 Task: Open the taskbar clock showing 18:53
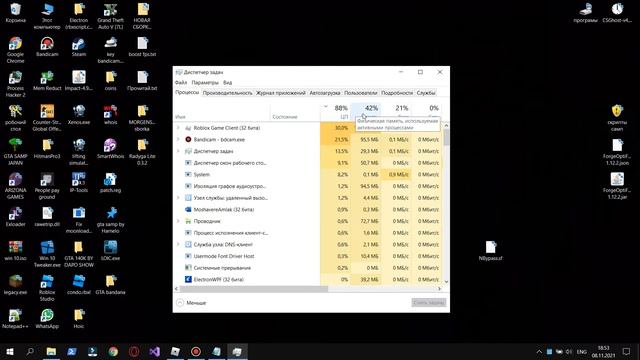(x=603, y=352)
